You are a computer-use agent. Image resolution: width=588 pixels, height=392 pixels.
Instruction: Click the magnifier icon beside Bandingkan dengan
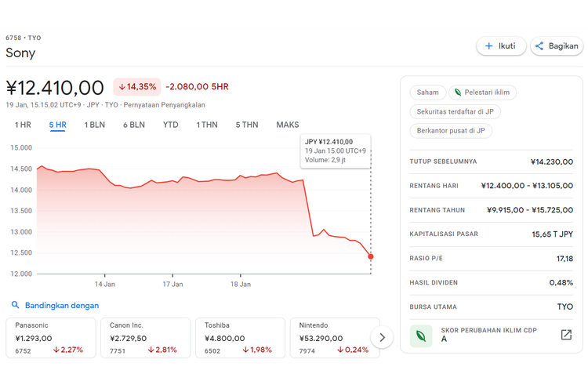[15, 305]
